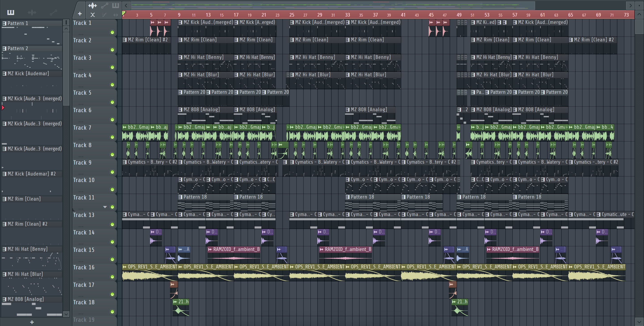Mute Track 4 with its green switch
This screenshot has height=326, width=644.
[x=112, y=85]
